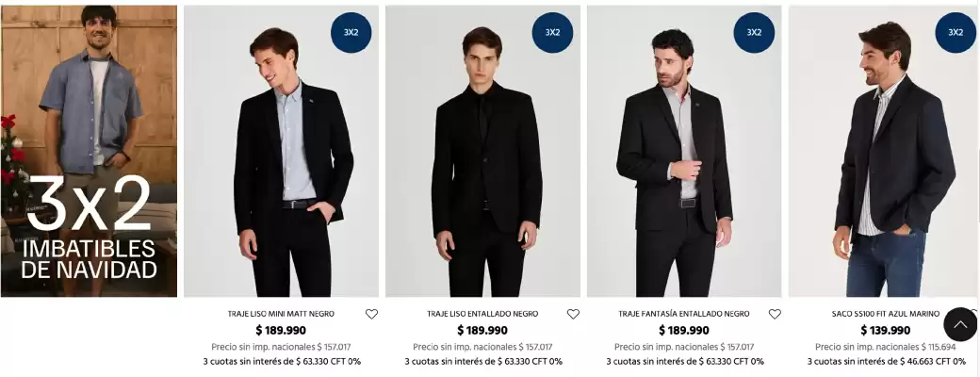Viewport: 980px width, 377px height.
Task: Click the $ 46.663 installments text
Action: pos(886,361)
